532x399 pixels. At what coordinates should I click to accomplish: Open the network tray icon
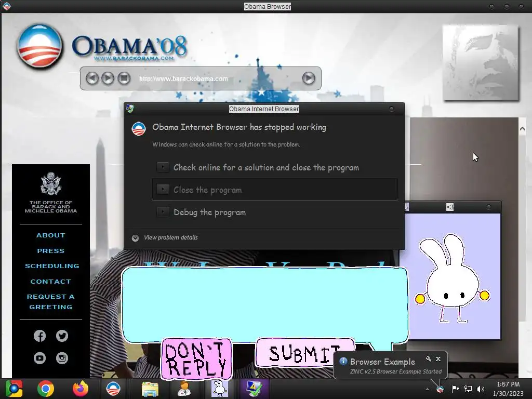click(468, 389)
